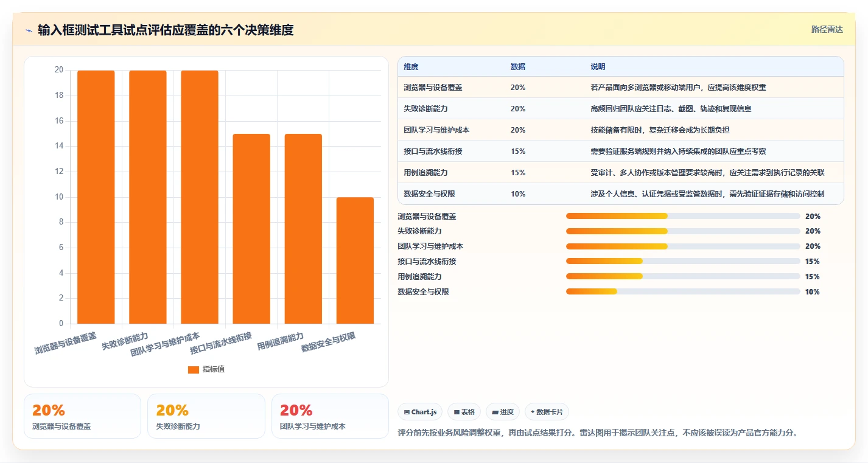
Task: Click x-axis label 数据安全与权限
Action: (328, 343)
